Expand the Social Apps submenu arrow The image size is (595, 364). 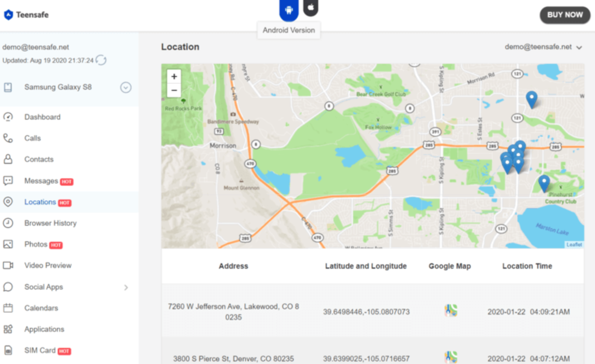pyautogui.click(x=126, y=287)
